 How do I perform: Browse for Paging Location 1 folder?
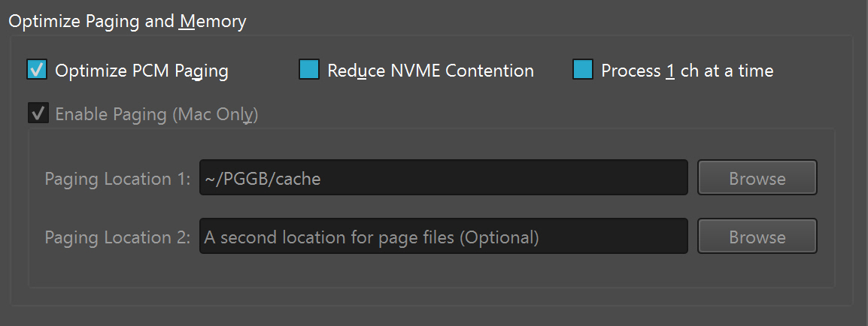(x=757, y=177)
